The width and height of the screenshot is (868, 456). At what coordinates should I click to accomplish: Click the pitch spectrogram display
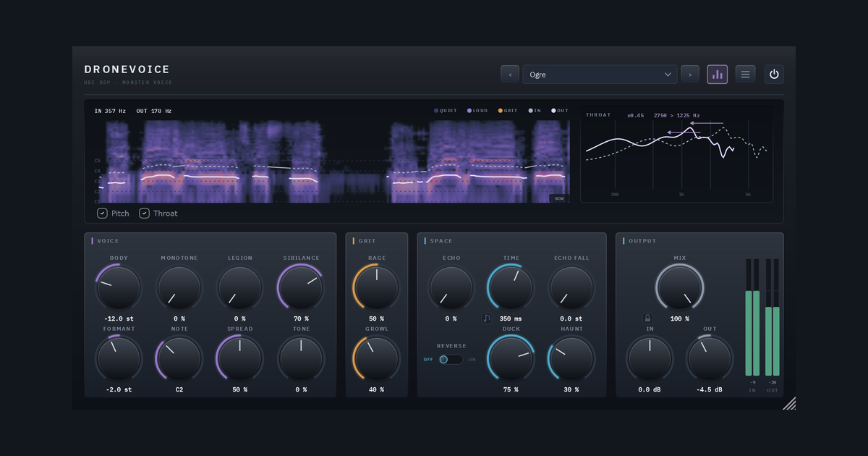331,161
